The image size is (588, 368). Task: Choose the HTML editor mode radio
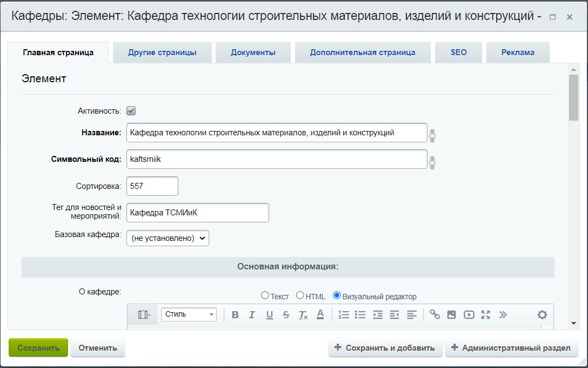point(300,295)
